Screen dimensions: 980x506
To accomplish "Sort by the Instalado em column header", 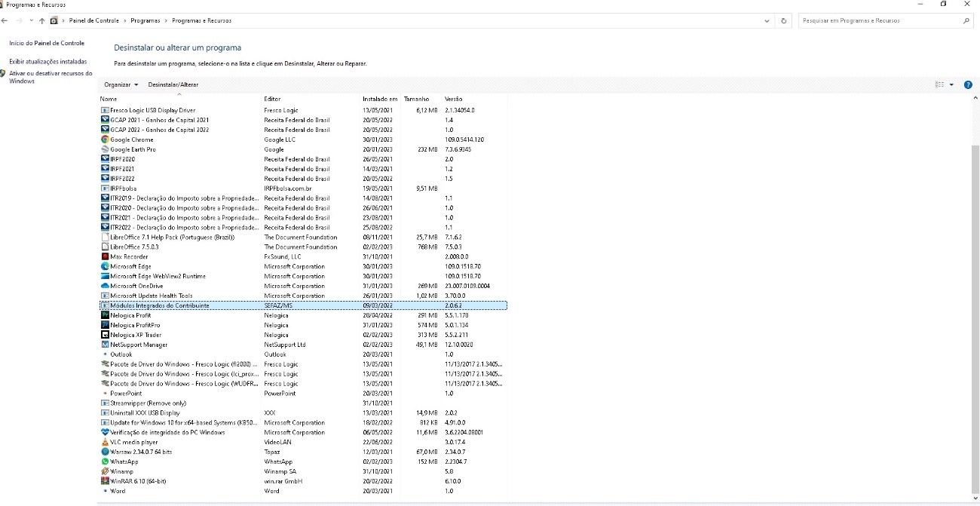I will coord(381,99).
